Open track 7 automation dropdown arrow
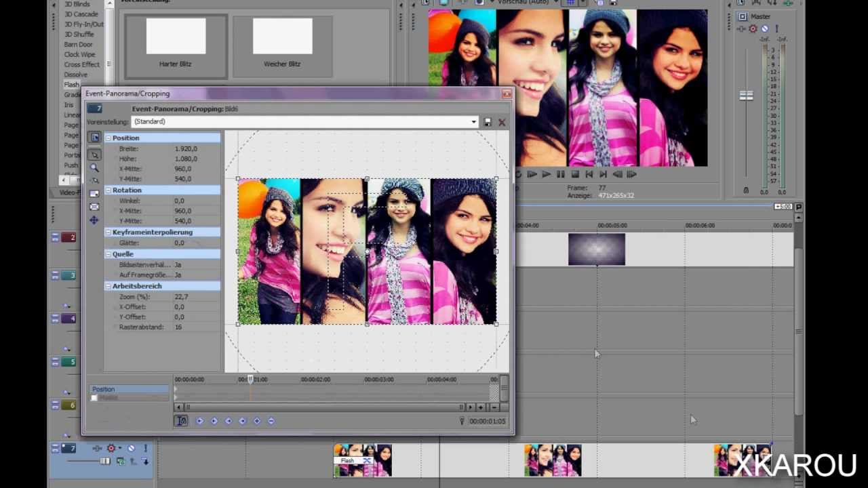868x488 pixels. pos(120,448)
